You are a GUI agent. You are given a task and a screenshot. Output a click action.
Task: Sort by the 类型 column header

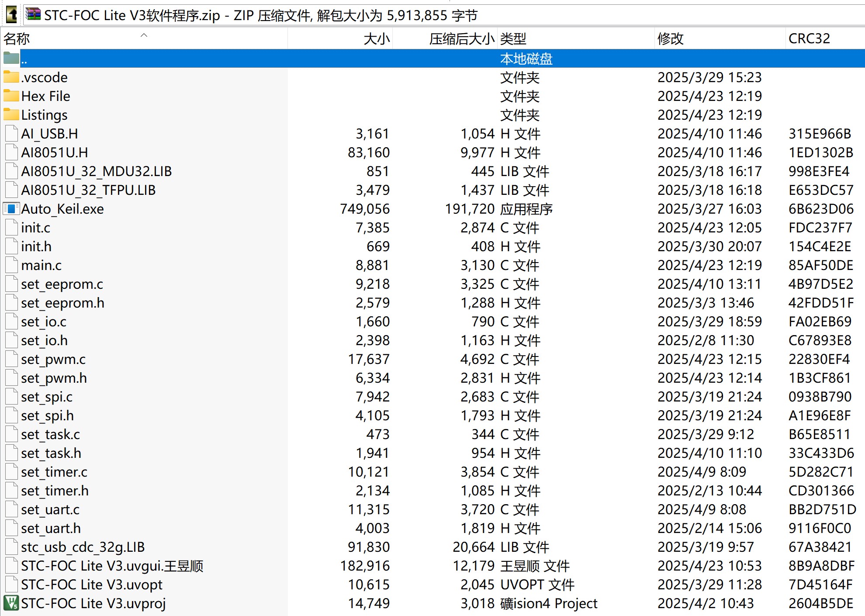coord(576,38)
